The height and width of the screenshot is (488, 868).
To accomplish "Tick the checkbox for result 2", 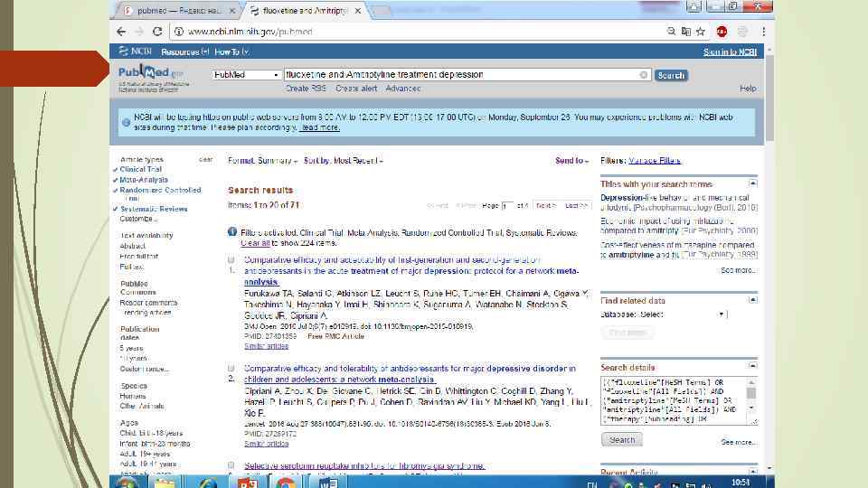I will click(231, 369).
